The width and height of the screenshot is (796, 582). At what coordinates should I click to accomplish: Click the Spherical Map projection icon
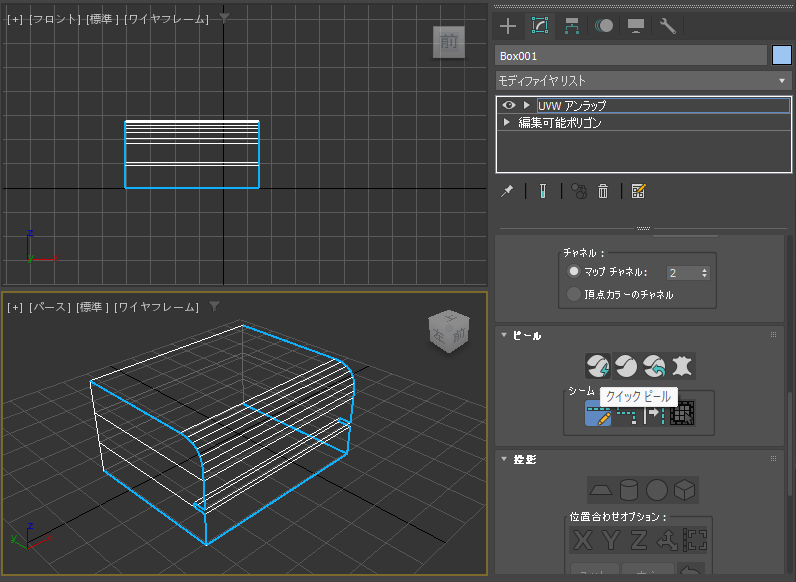[x=657, y=490]
